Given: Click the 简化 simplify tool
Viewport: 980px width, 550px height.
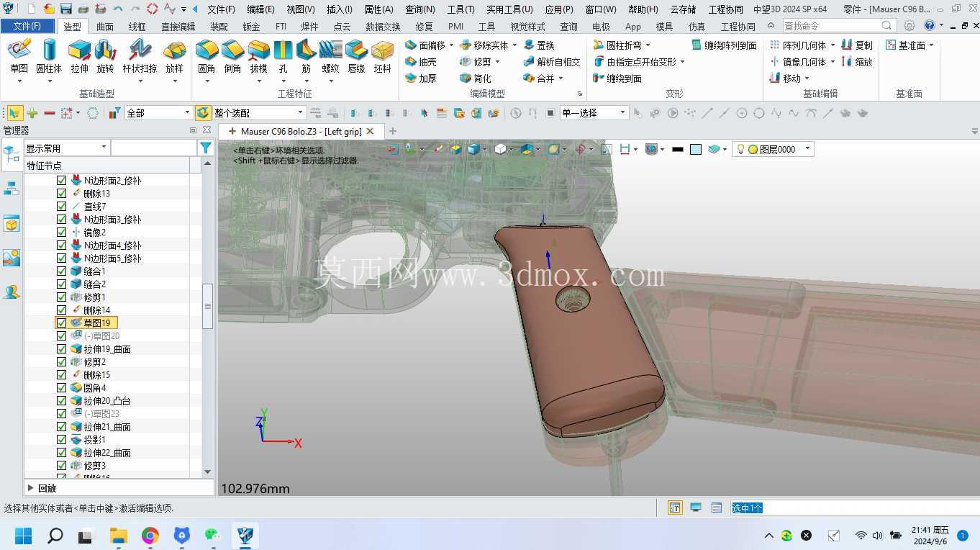Looking at the screenshot, I should (476, 78).
